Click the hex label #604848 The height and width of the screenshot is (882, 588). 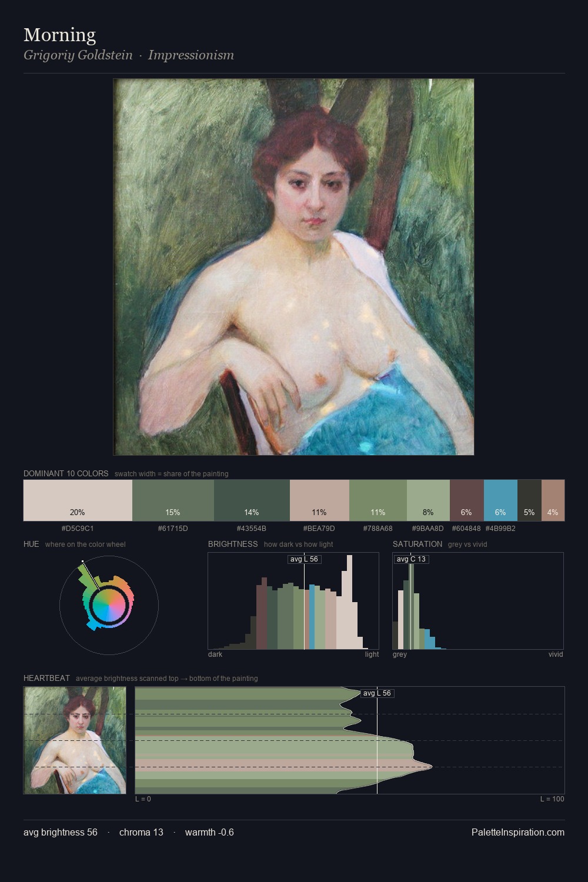coord(467,529)
